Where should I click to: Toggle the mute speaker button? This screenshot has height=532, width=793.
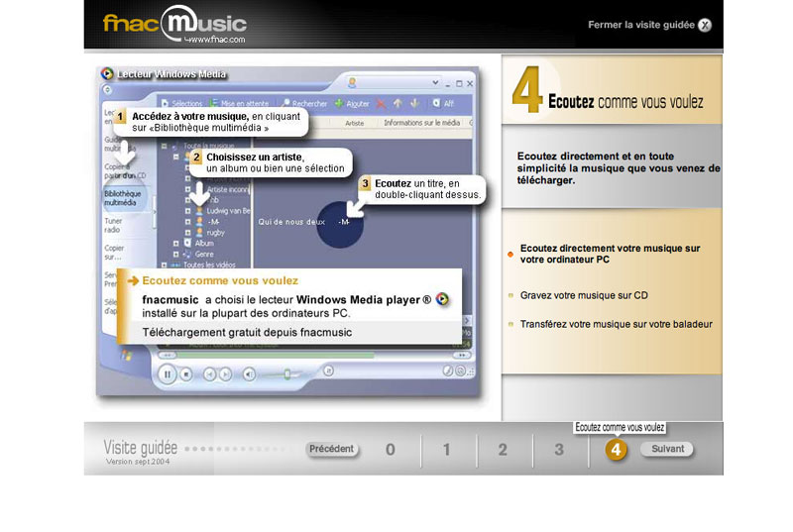tap(249, 374)
